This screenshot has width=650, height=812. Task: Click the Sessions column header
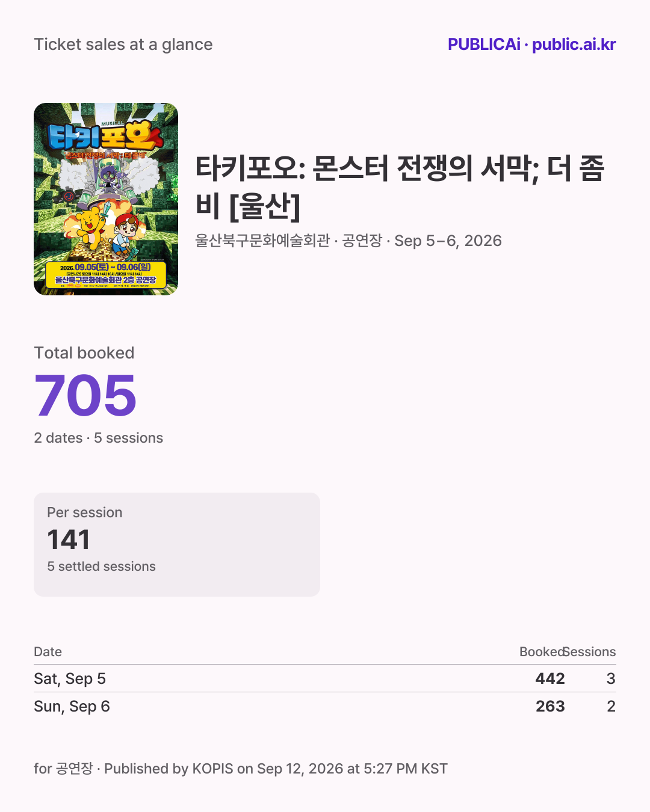[590, 652]
